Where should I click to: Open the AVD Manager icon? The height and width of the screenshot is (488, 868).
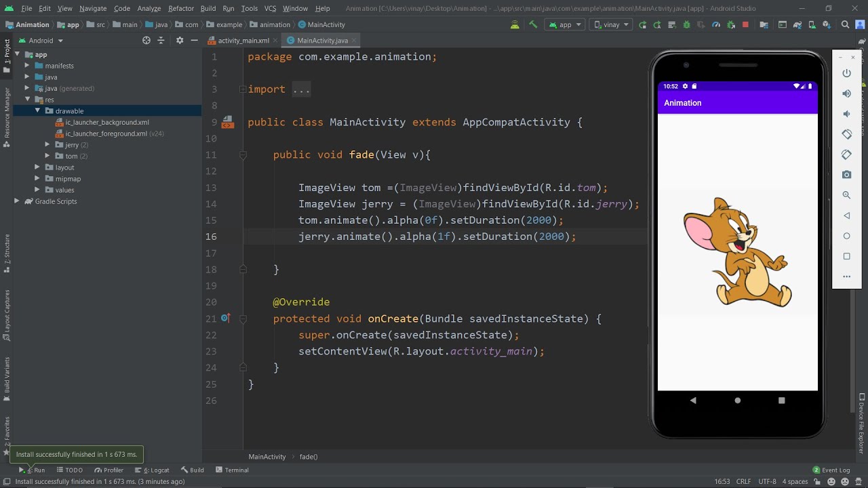812,24
